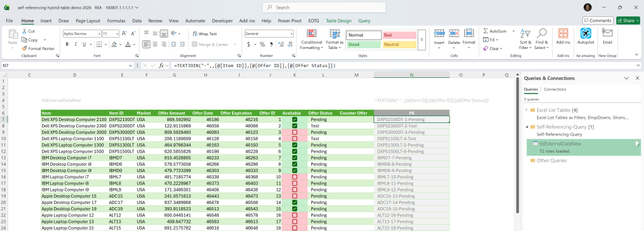Apply the Bad cell style
Viewport: 644px width, 231px height.
point(399,35)
